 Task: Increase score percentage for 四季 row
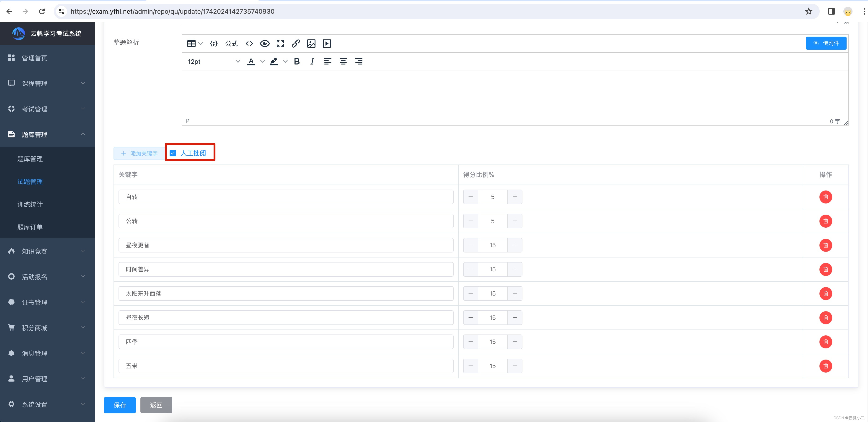click(514, 342)
